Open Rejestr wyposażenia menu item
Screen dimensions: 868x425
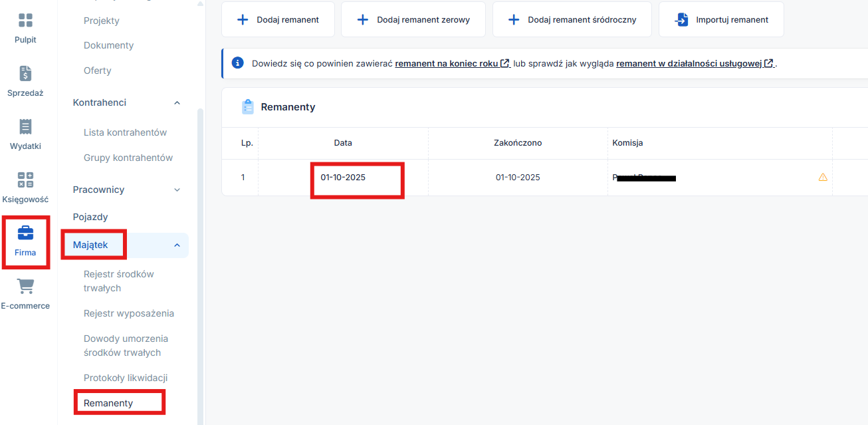click(x=128, y=313)
